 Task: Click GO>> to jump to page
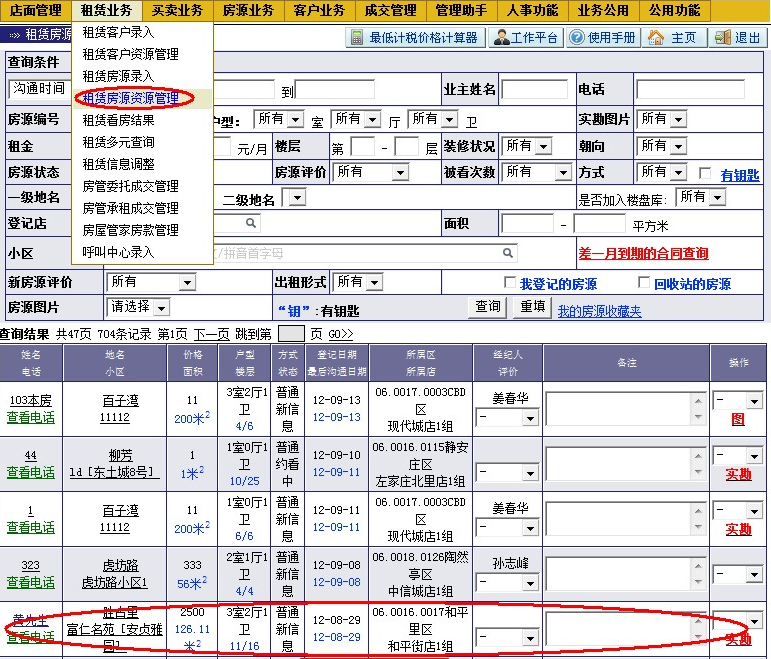pos(341,334)
